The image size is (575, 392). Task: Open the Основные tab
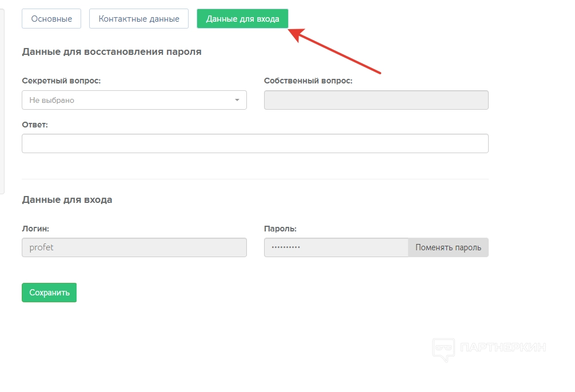[x=51, y=19]
